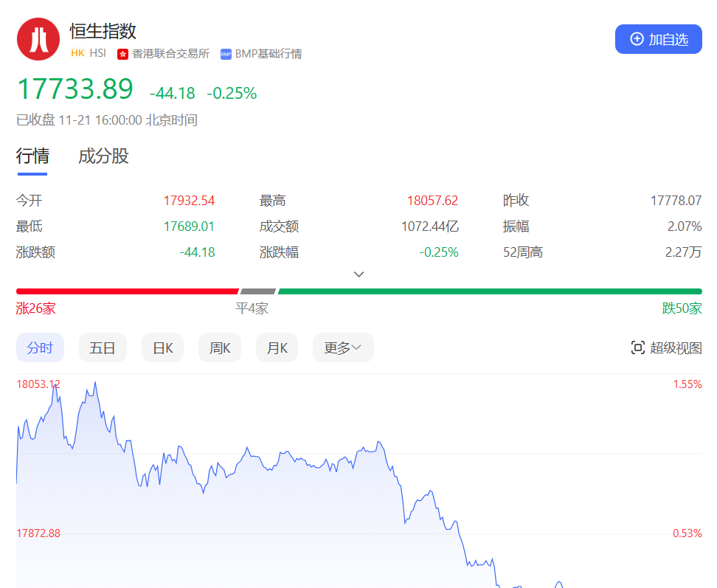
Task: Click the 涨26家 label
Action: (x=35, y=308)
